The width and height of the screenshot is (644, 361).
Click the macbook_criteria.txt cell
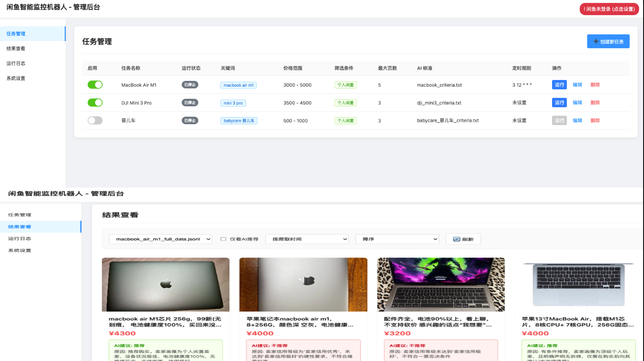click(439, 85)
